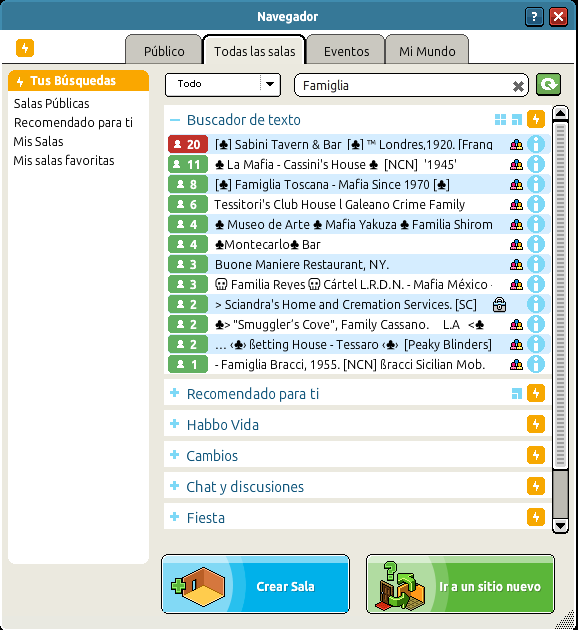Click lightning icon for Chat y discusiones
The height and width of the screenshot is (630, 578).
coord(536,486)
